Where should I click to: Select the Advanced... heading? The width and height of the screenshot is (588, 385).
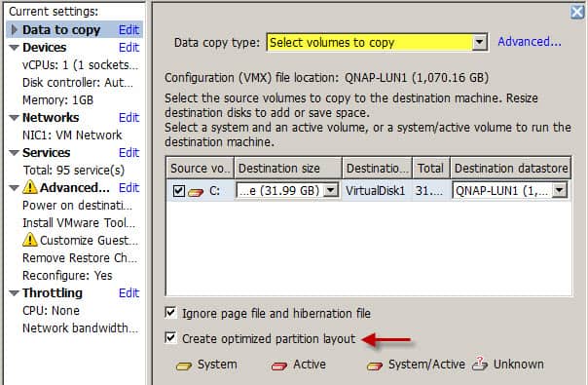click(x=75, y=187)
